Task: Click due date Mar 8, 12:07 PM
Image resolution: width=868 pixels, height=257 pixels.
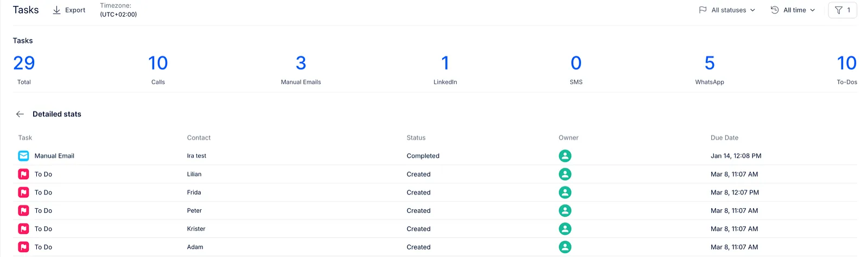Action: [x=735, y=192]
